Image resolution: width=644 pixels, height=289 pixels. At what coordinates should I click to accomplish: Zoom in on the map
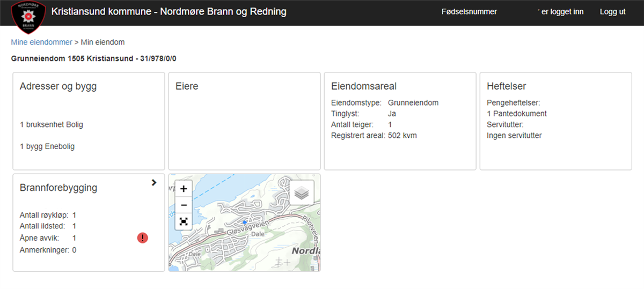(184, 189)
